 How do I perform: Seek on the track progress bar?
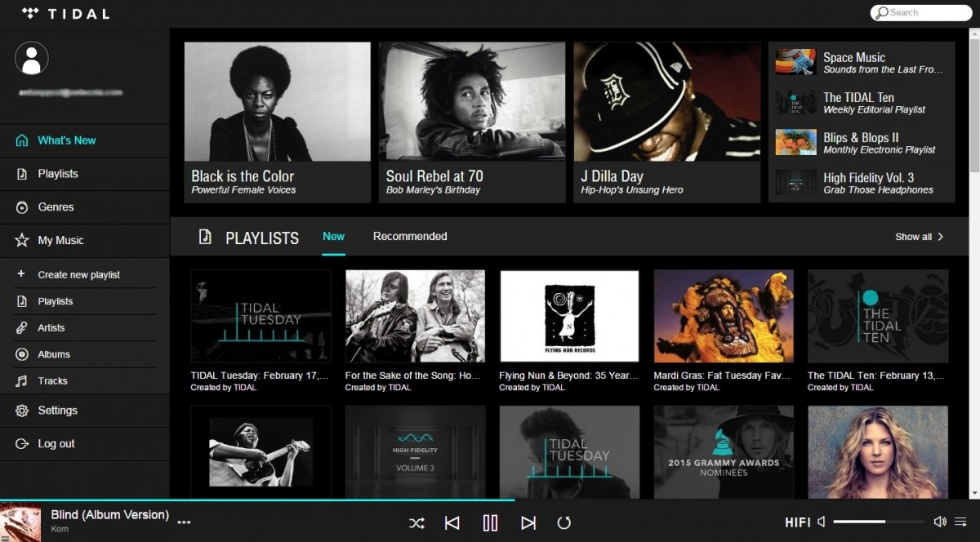point(490,500)
